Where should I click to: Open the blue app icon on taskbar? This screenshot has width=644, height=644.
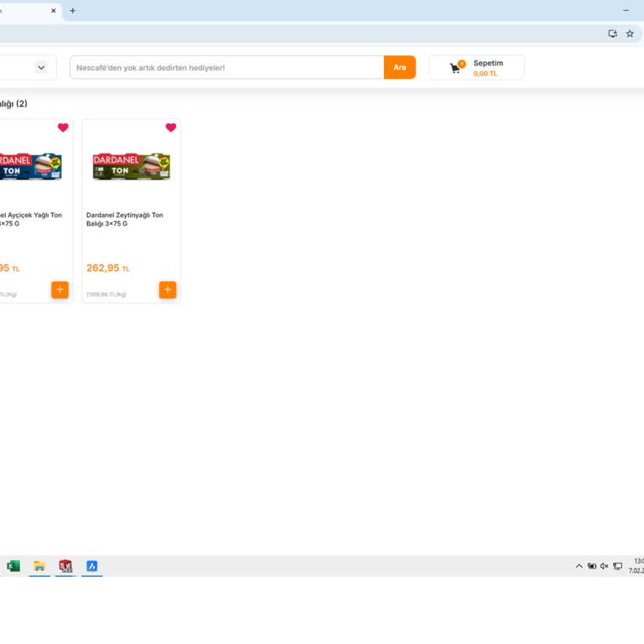point(92,566)
